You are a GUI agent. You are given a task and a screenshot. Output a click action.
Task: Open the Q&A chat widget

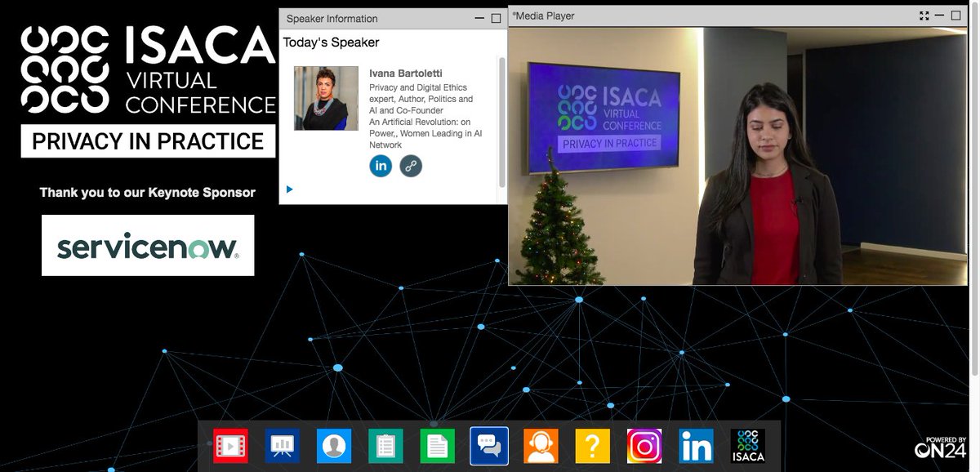488,445
